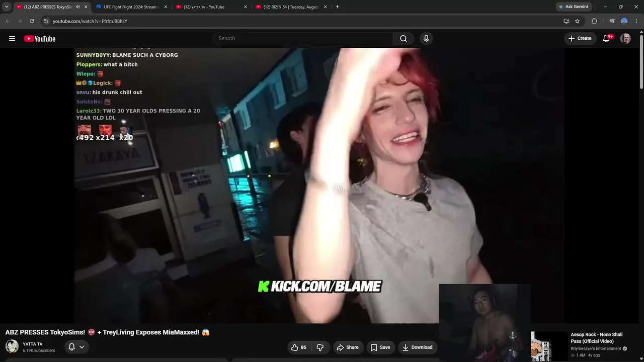Click the install or cast icon in address bar
This screenshot has height=362, width=644.
tap(567, 21)
